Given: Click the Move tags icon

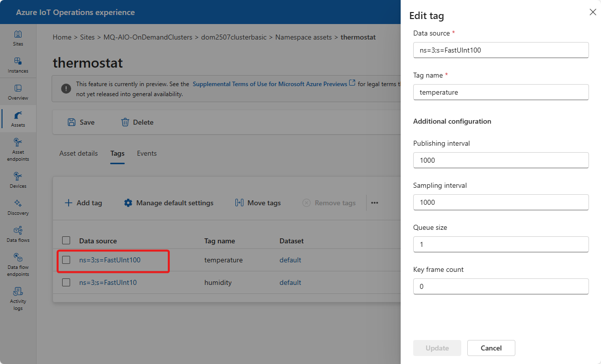Looking at the screenshot, I should (239, 203).
